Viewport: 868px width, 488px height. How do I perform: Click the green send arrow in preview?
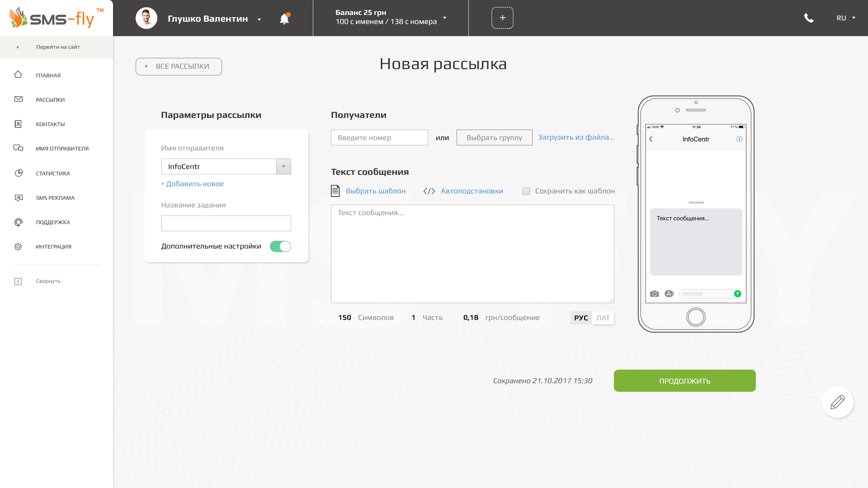pyautogui.click(x=737, y=294)
